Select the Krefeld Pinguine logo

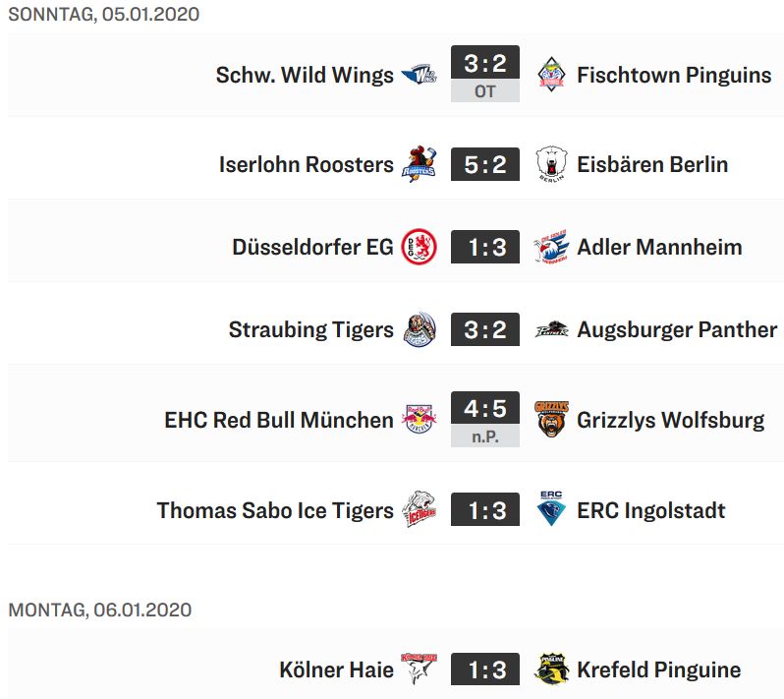tap(551, 669)
